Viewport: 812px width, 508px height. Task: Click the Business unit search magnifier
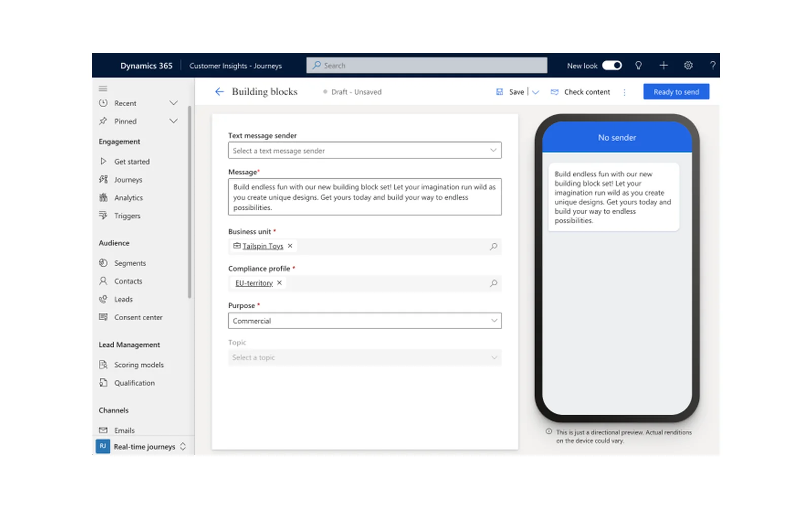[x=493, y=246]
